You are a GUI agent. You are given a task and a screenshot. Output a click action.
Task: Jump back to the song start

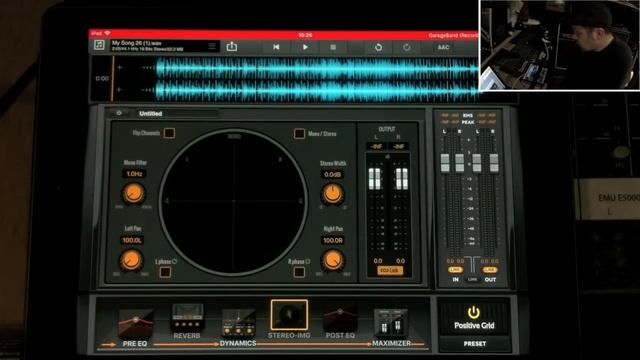[276, 47]
